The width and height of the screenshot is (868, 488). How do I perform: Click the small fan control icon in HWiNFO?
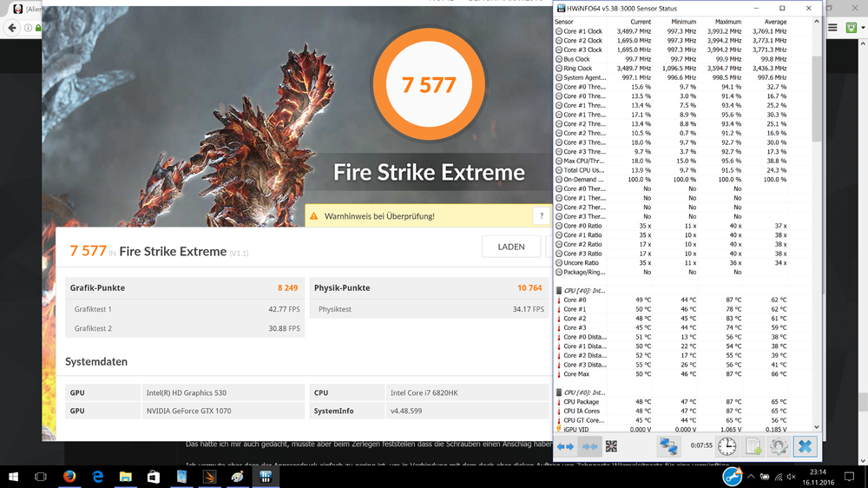pyautogui.click(x=611, y=446)
